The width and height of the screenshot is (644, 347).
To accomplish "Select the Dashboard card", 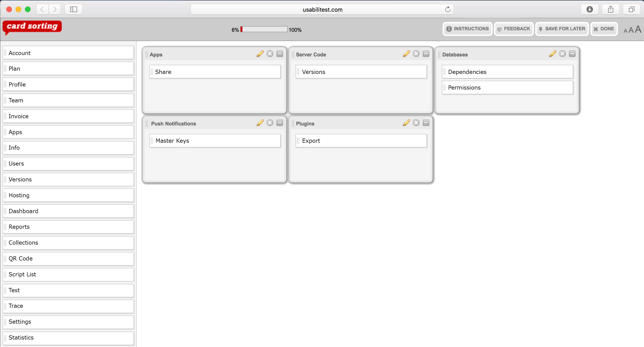I will pyautogui.click(x=68, y=211).
